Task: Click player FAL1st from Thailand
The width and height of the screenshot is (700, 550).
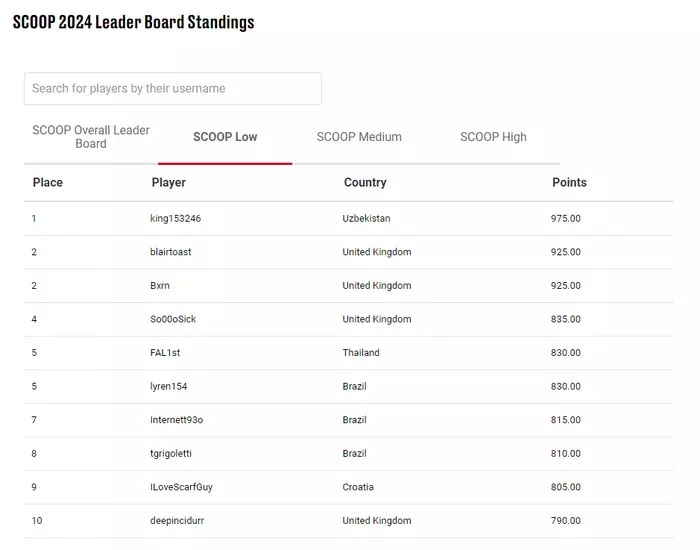Action: pos(165,353)
